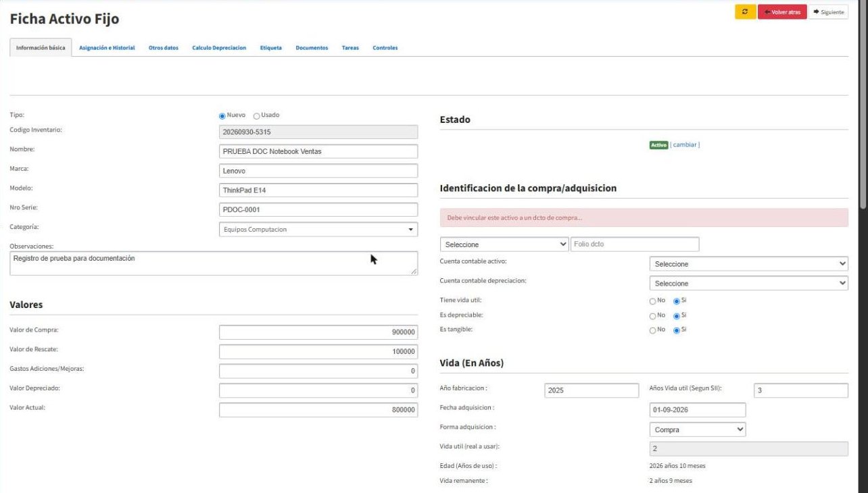Set Tiene vida util to No
Image resolution: width=868 pixels, height=493 pixels.
[652, 301]
